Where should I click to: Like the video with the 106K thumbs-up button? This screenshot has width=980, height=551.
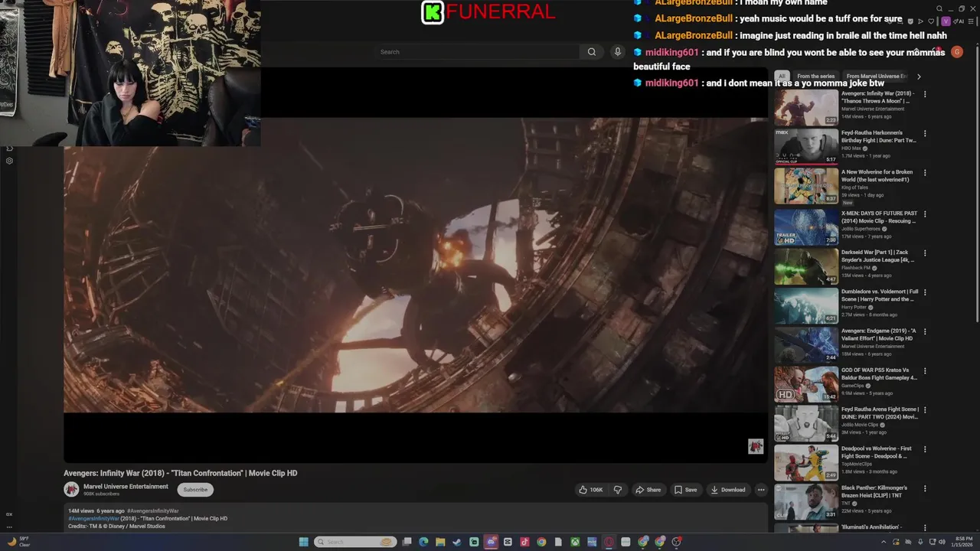tap(591, 490)
